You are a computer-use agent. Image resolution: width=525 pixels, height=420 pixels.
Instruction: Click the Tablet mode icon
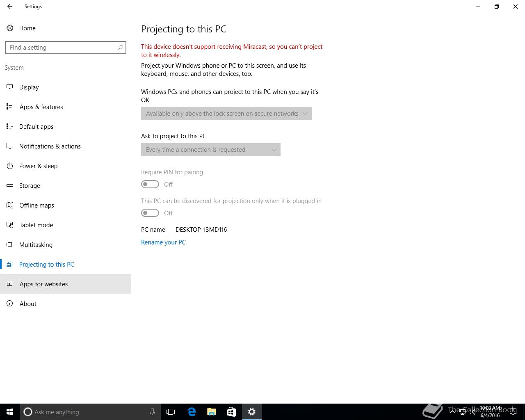[x=10, y=225]
